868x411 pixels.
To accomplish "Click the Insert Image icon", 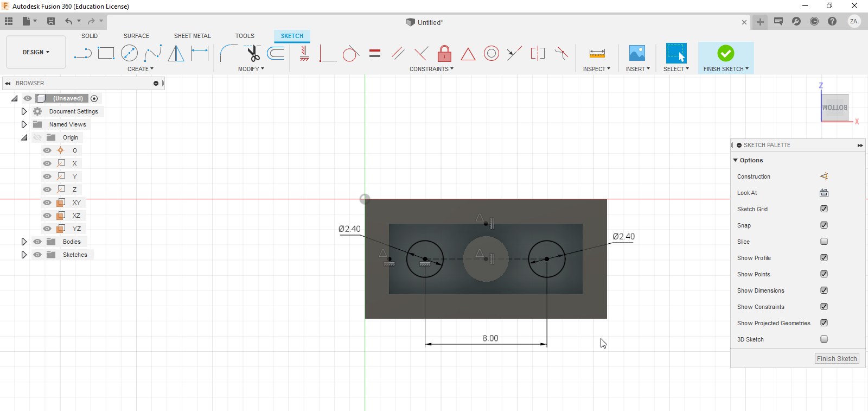I will coord(637,53).
